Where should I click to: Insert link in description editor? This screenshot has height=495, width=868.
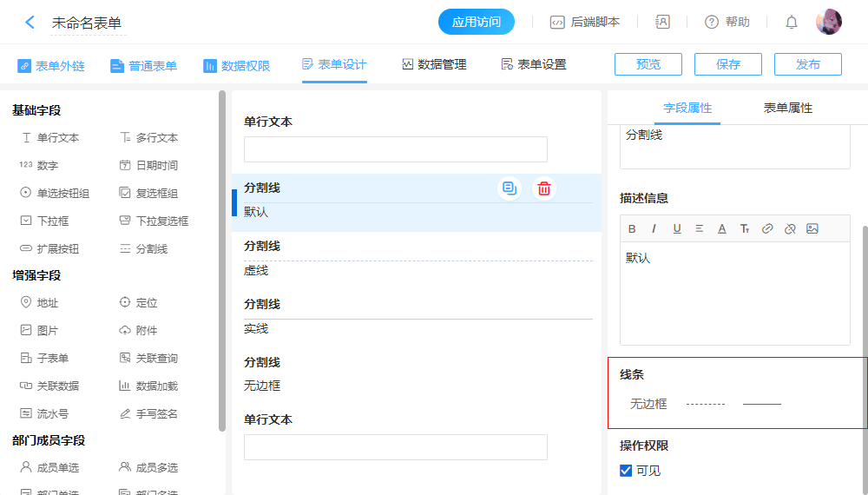767,229
